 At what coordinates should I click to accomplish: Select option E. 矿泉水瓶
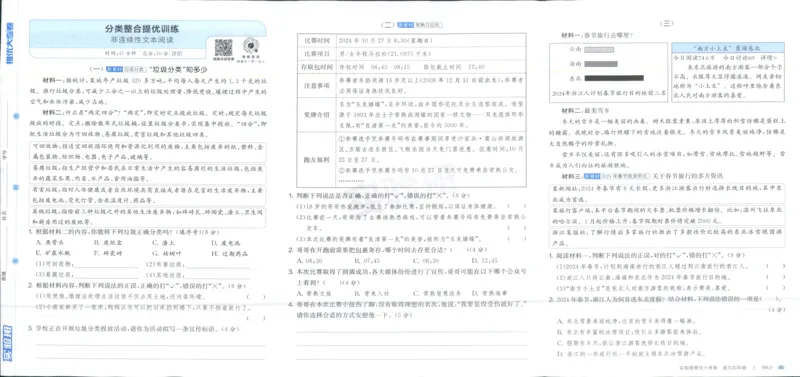[54, 253]
